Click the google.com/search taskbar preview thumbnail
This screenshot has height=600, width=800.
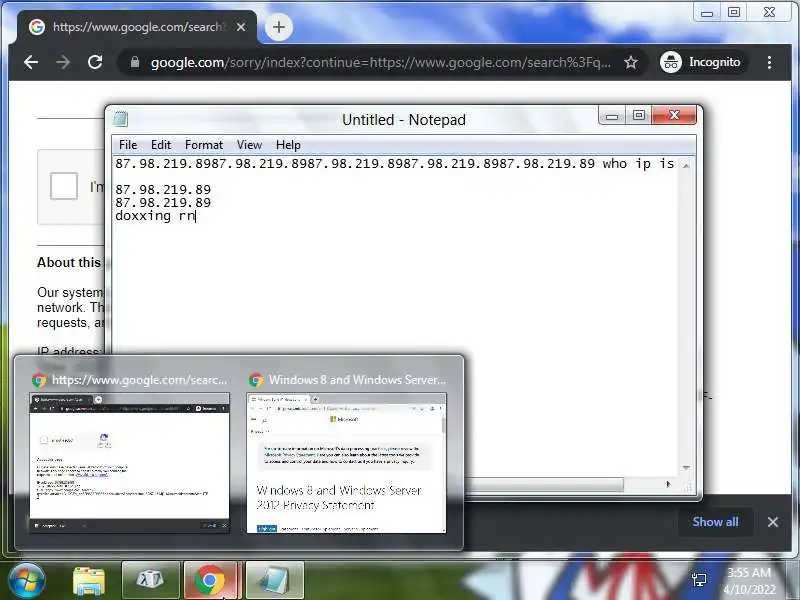tap(130, 463)
